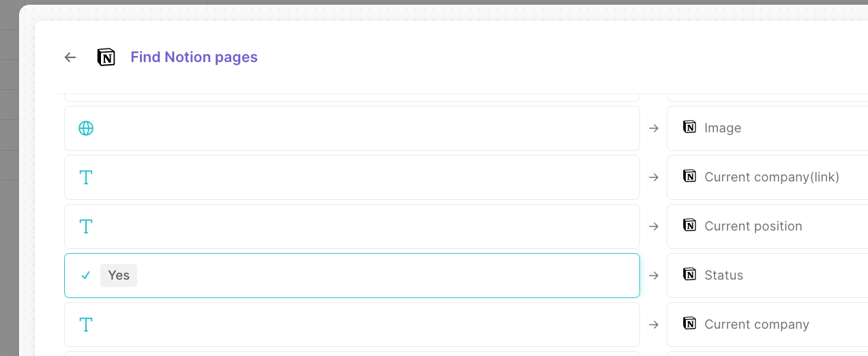868x356 pixels.
Task: Click the text icon for Current company(link)
Action: coord(86,177)
